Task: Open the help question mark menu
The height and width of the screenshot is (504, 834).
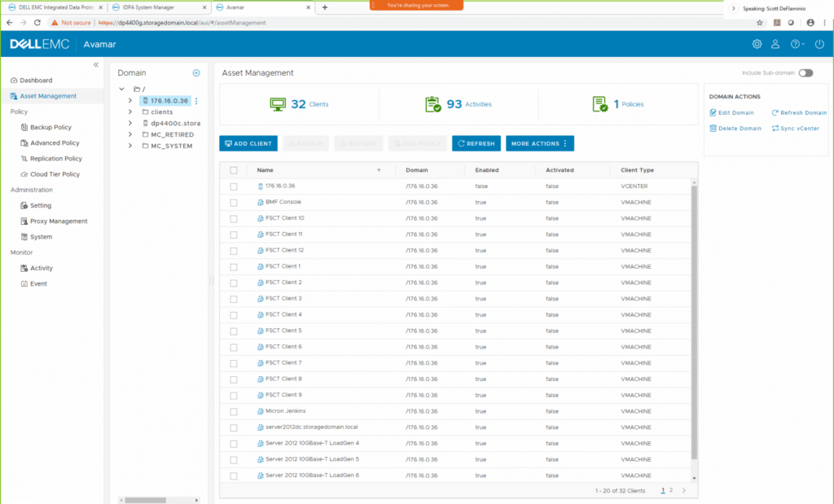Action: pos(797,44)
